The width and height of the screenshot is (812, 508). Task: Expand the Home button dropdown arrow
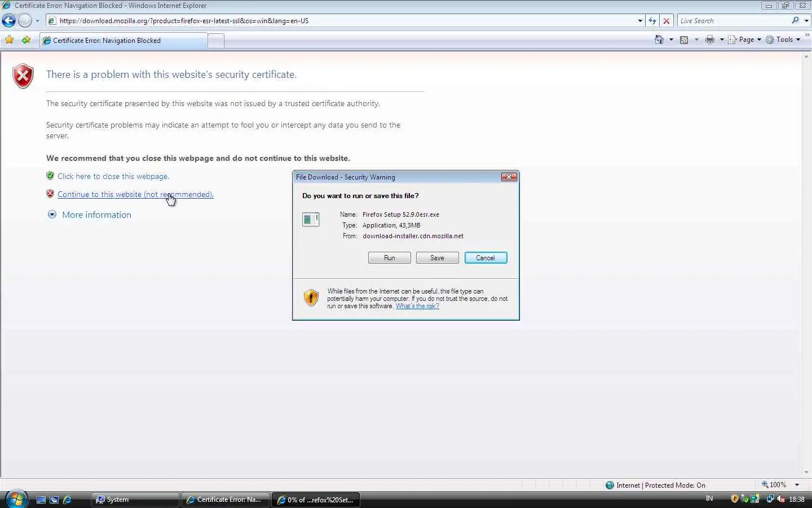(671, 40)
